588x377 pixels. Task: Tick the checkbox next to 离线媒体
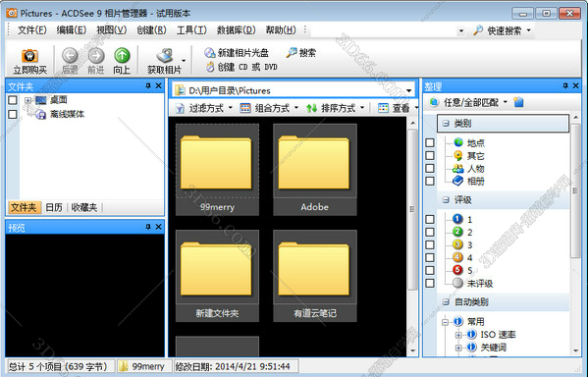(13, 114)
